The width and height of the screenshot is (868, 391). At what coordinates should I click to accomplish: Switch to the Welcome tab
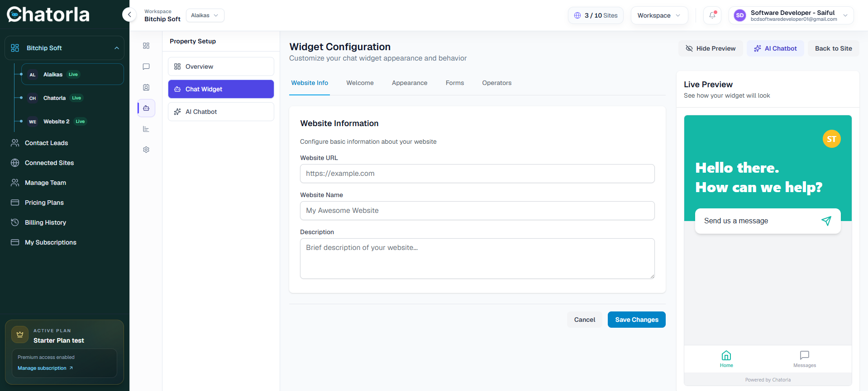(360, 83)
